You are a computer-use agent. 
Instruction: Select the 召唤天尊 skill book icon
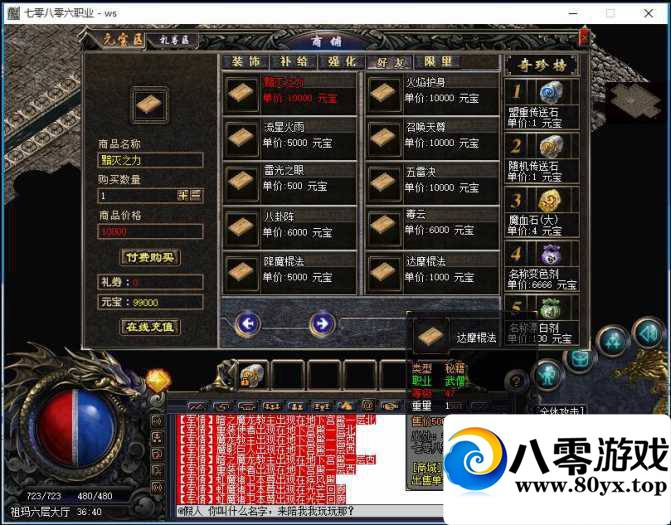383,138
